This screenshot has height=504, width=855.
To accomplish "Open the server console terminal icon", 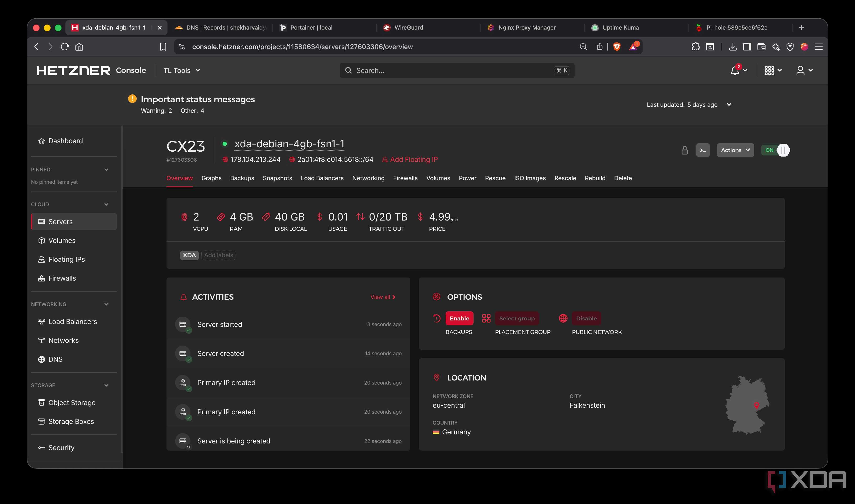I will click(702, 150).
